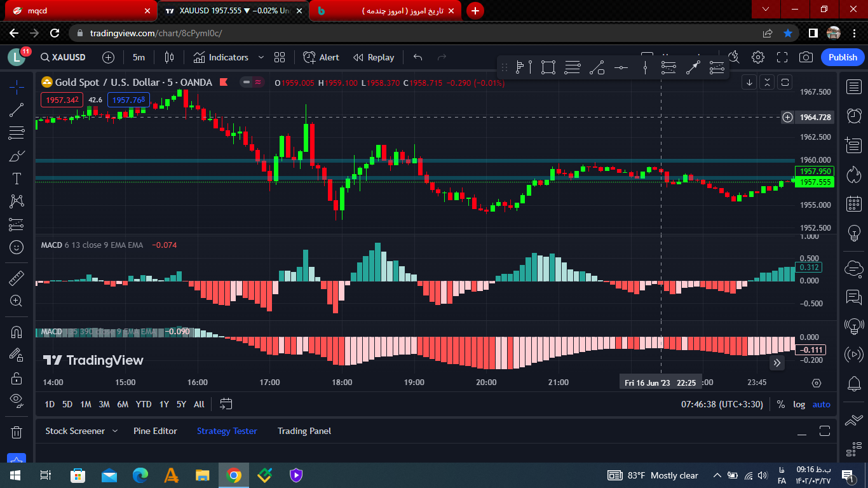Toggle the pill switch beside symbol title
868x488 pixels.
252,82
